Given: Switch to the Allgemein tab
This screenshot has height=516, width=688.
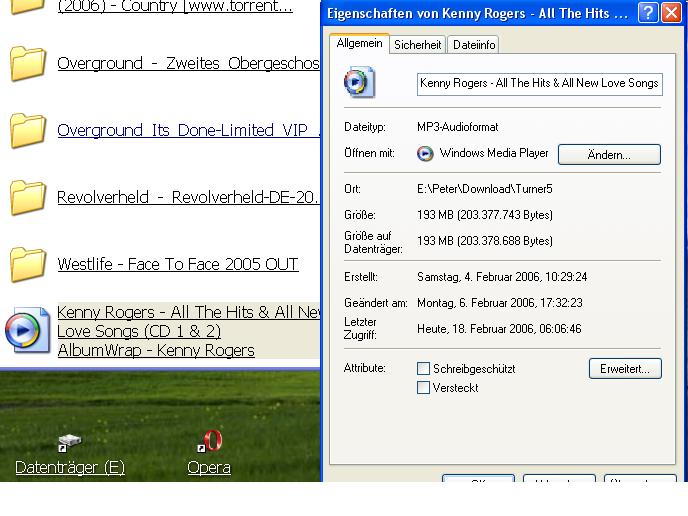Looking at the screenshot, I should click(359, 43).
